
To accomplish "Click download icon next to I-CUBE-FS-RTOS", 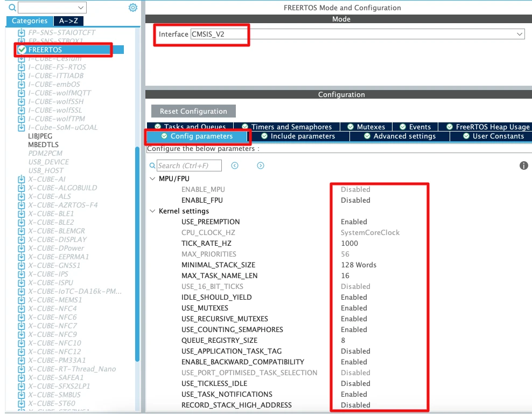I will click(x=22, y=67).
